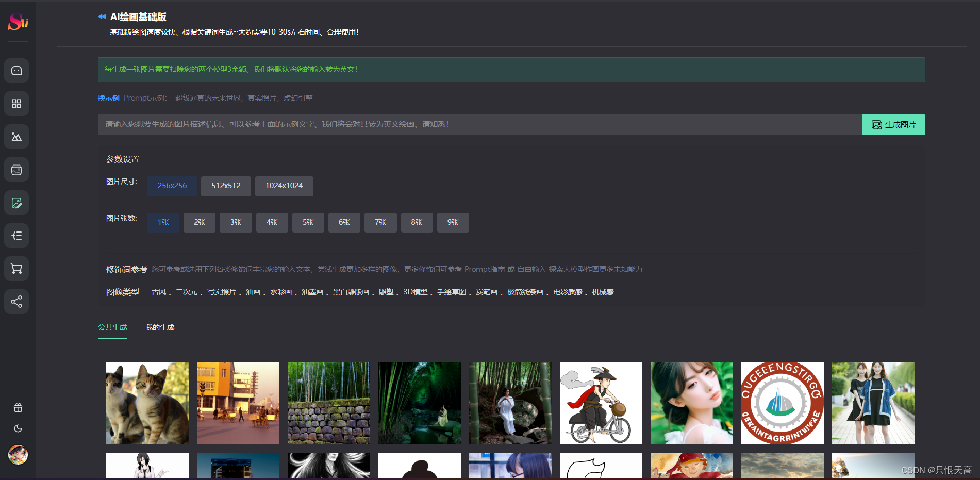Click the 生成图片 button
Screen dimensions: 980x480
click(893, 125)
